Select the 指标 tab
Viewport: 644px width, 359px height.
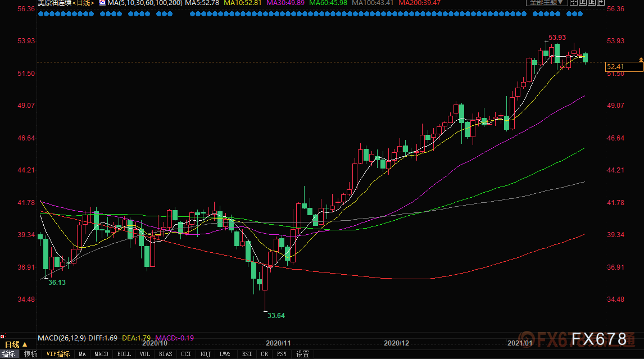pyautogui.click(x=8, y=354)
